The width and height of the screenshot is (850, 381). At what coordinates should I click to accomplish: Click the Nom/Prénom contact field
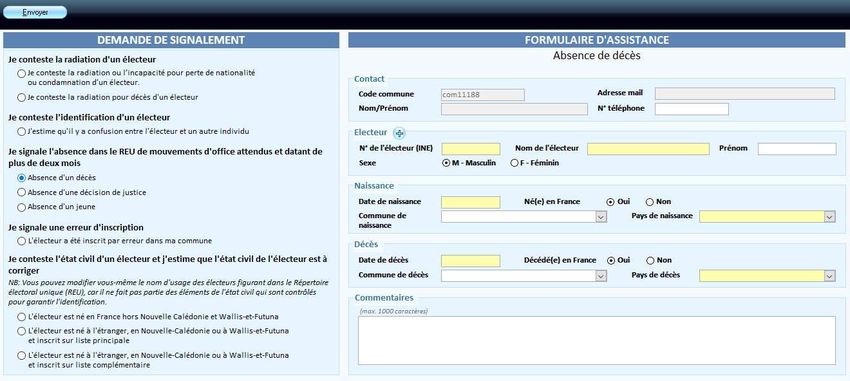click(x=514, y=109)
